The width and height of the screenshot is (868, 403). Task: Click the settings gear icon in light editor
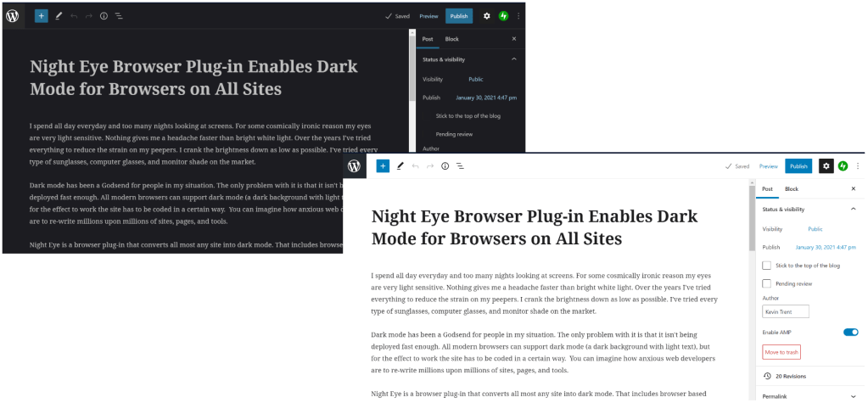coord(826,166)
